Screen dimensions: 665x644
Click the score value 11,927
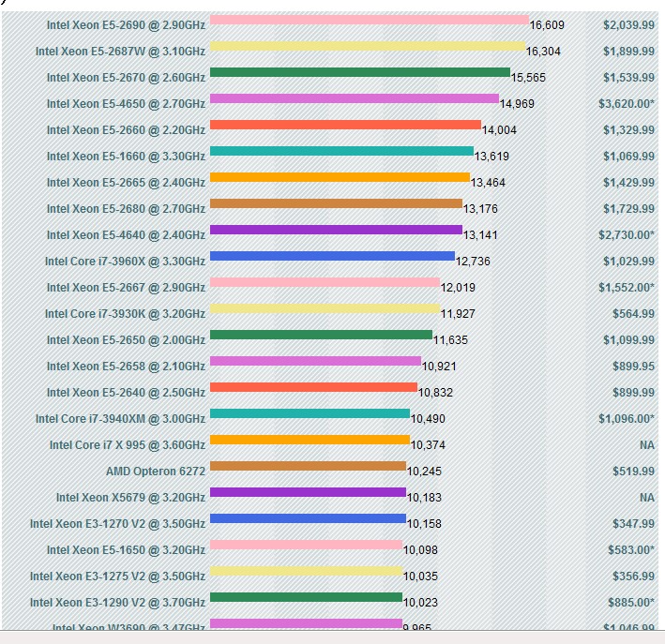pos(458,315)
